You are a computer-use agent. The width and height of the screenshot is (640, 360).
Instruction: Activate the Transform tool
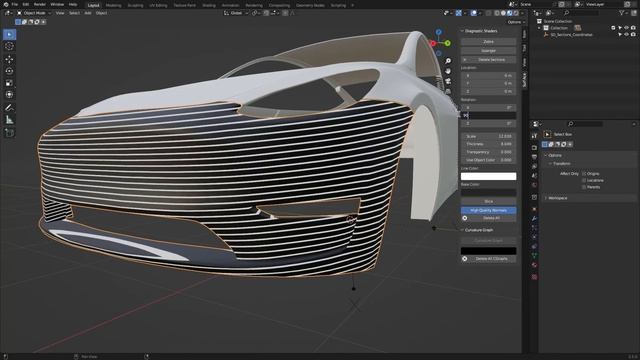9,95
